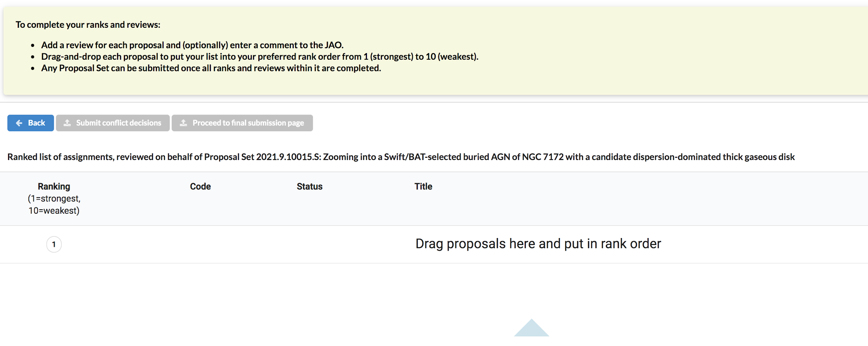The height and width of the screenshot is (346, 868).
Task: Click the Ranking column header
Action: tap(54, 186)
